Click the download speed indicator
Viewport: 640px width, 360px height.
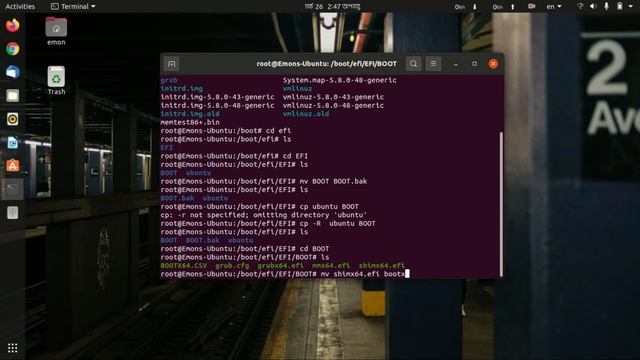pyautogui.click(x=466, y=7)
